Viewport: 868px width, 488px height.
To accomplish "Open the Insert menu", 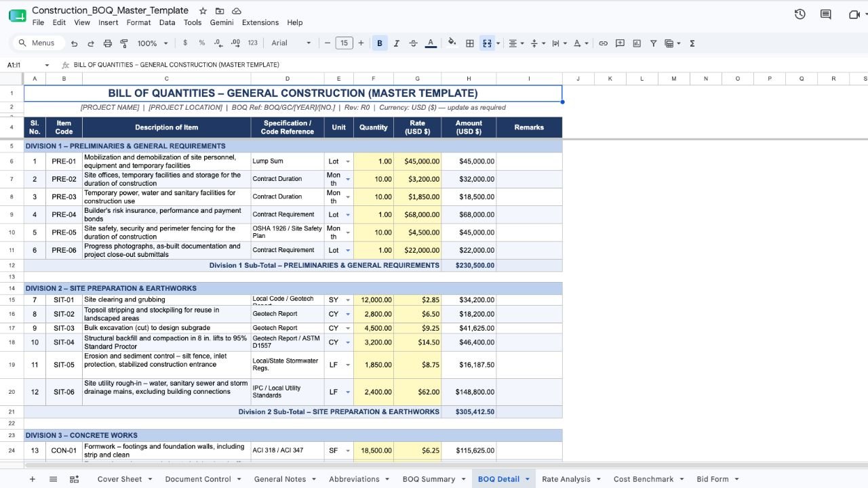I will 108,22.
